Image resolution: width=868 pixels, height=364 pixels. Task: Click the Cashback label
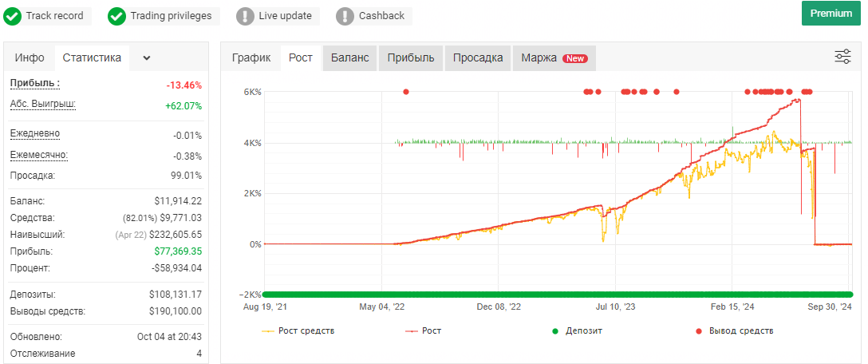[x=381, y=15]
